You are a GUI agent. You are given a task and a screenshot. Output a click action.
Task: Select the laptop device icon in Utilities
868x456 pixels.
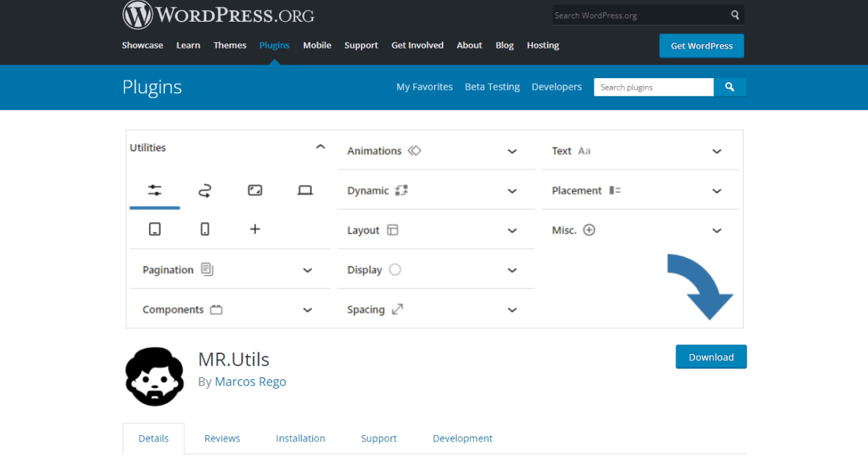(x=305, y=190)
